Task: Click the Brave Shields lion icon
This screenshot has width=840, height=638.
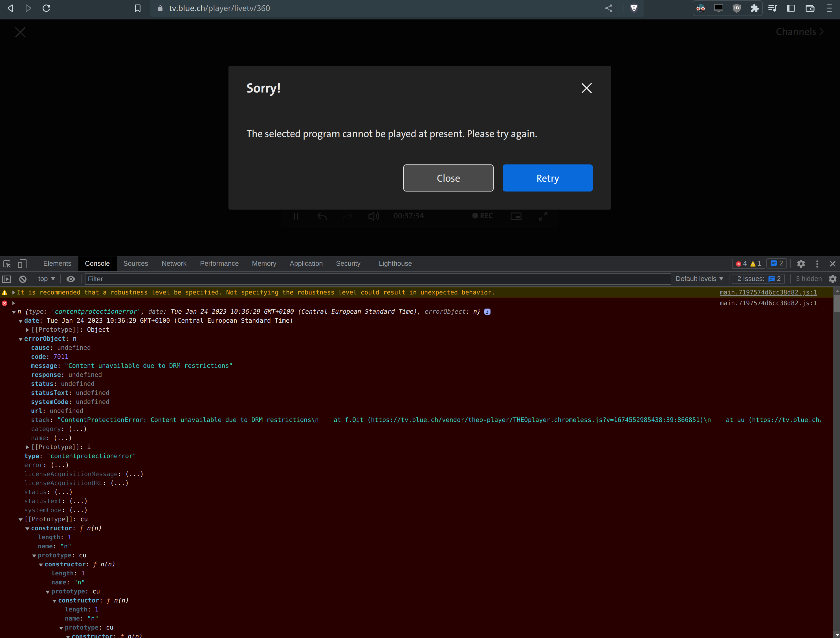Action: click(634, 8)
